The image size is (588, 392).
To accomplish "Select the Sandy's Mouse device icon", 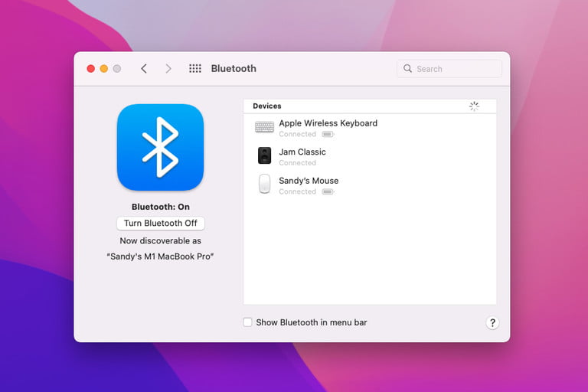I will click(x=264, y=184).
